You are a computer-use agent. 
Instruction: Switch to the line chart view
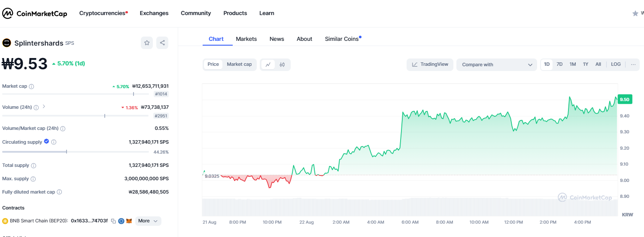point(268,65)
